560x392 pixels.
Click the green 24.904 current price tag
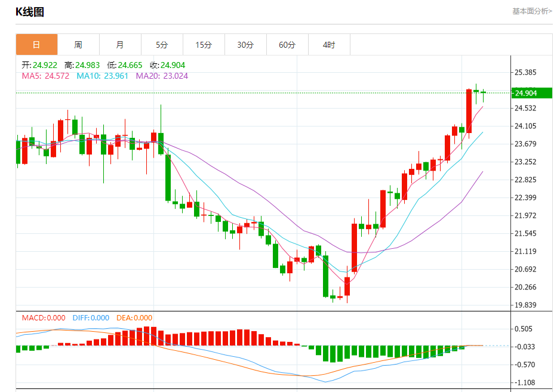pyautogui.click(x=531, y=93)
